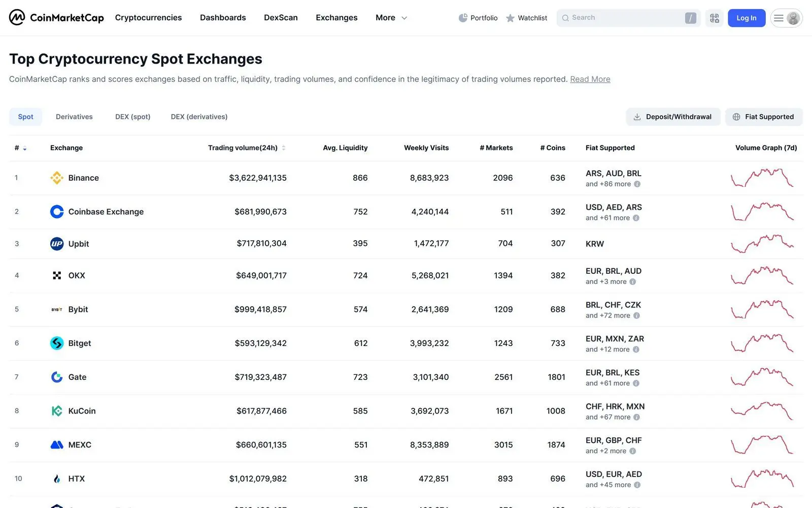The width and height of the screenshot is (812, 508).
Task: Click info icon beside MEXC's +2 more
Action: (x=632, y=451)
